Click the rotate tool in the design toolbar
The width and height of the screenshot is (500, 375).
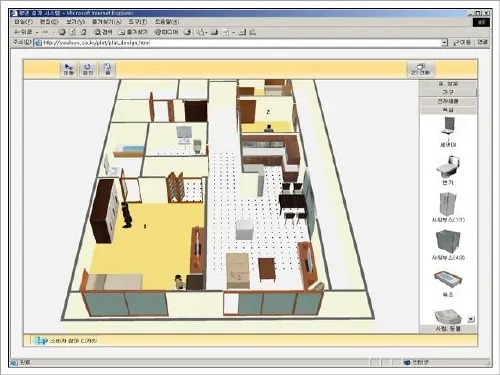point(88,69)
